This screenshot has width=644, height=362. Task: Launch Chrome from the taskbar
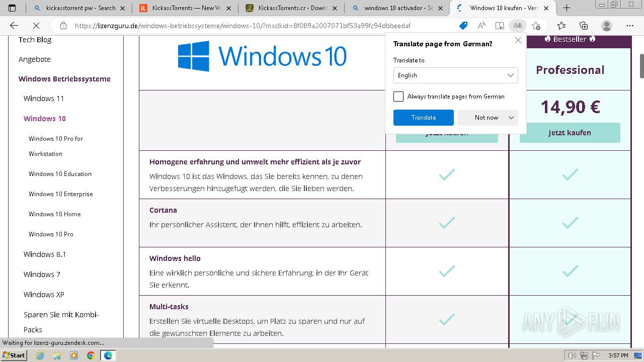pos(91,355)
